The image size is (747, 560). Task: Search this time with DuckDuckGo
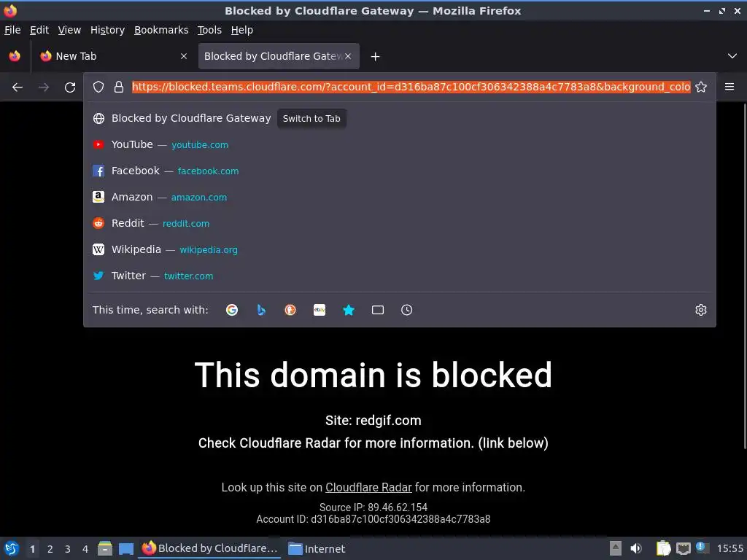tap(290, 310)
